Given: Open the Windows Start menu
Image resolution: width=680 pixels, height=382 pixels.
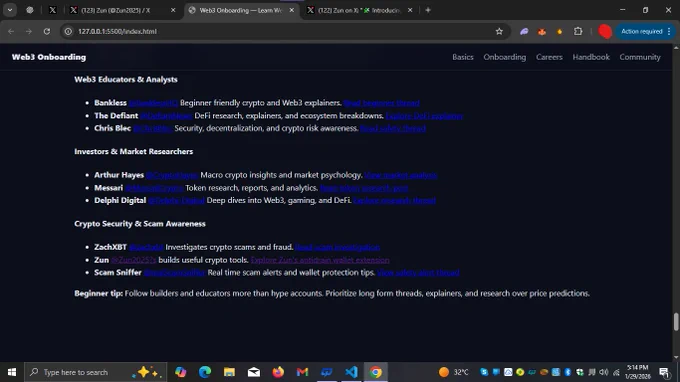Looking at the screenshot, I should coord(12,372).
